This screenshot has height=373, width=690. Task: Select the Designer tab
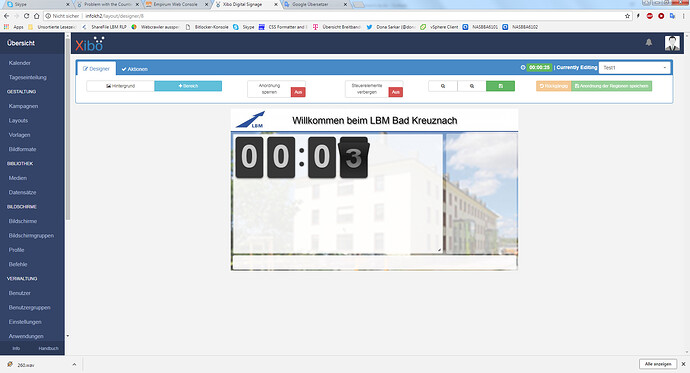(96, 69)
